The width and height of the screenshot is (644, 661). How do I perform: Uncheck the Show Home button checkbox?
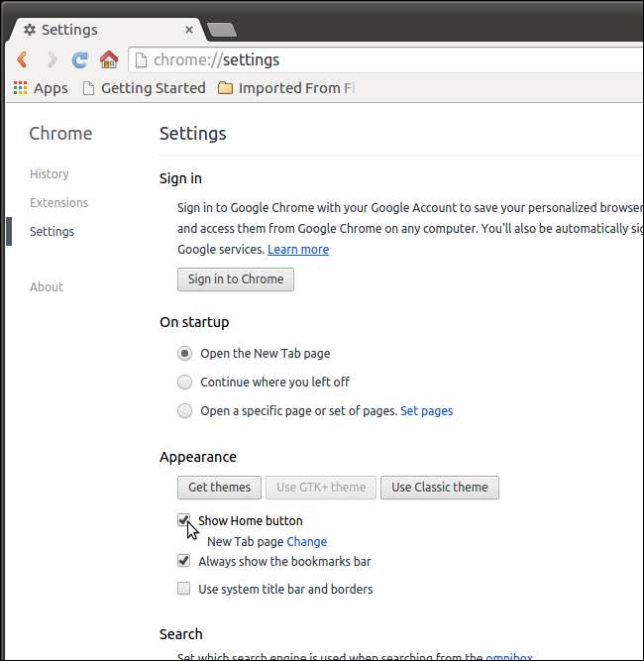[x=183, y=520]
